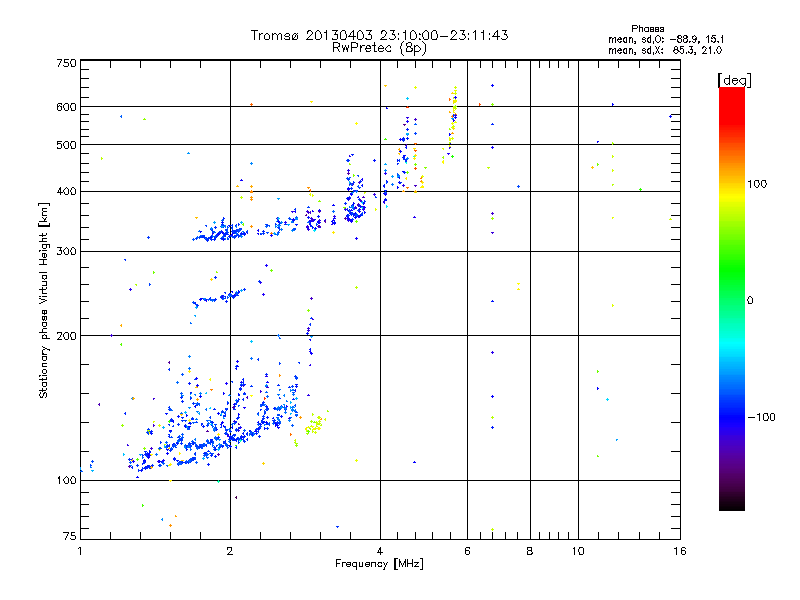
Task: Click the 'RwPretec (8p)' subtitle
Action: pos(379,48)
